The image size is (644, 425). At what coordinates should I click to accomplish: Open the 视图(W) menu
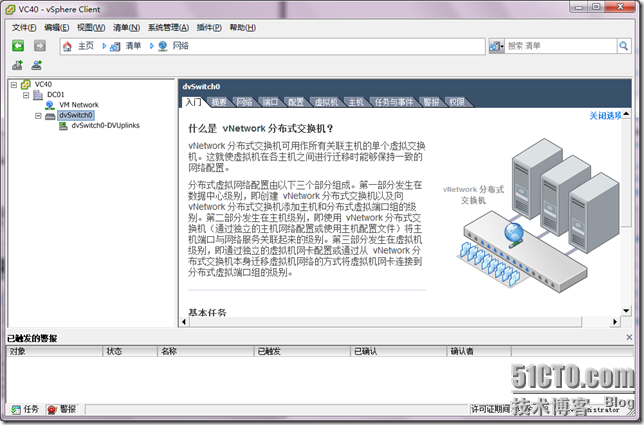tap(91, 28)
